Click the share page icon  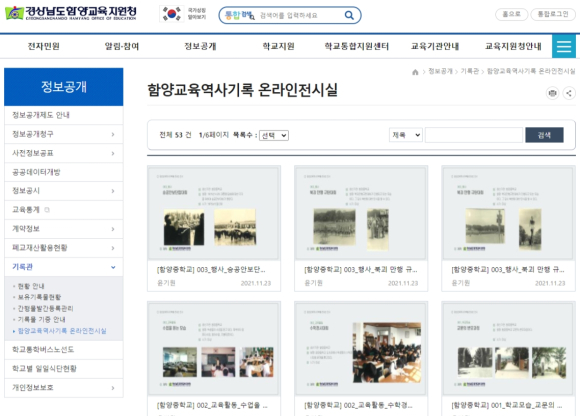(569, 93)
